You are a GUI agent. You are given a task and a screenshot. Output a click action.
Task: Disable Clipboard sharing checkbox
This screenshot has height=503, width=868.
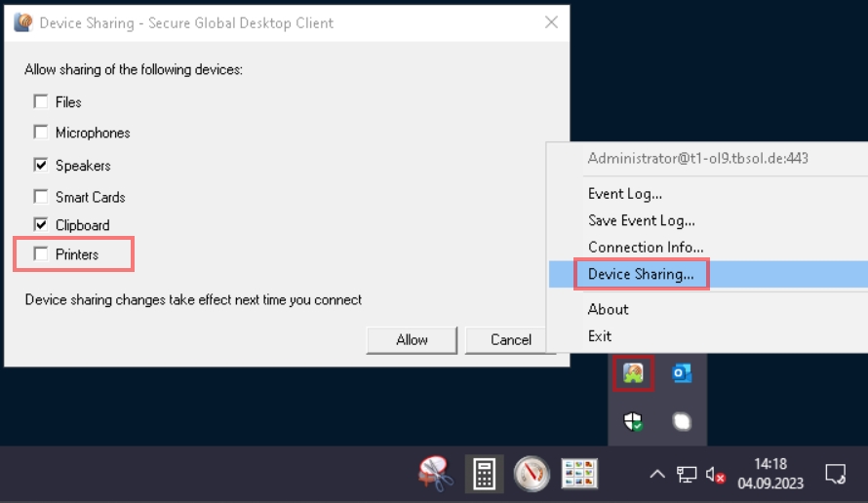41,225
